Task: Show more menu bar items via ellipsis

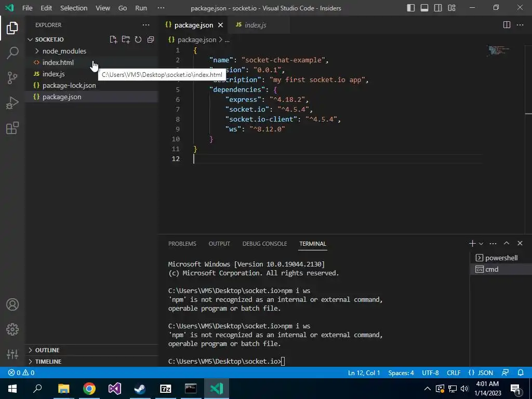Action: click(161, 8)
